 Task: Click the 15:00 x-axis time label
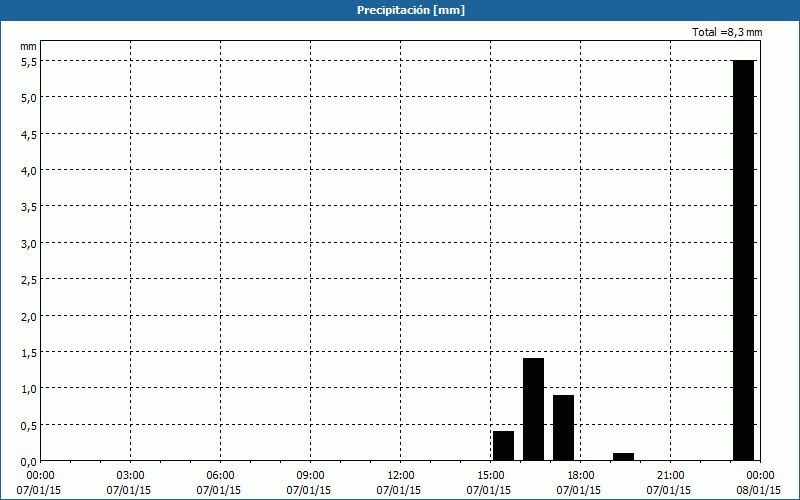[x=490, y=476]
